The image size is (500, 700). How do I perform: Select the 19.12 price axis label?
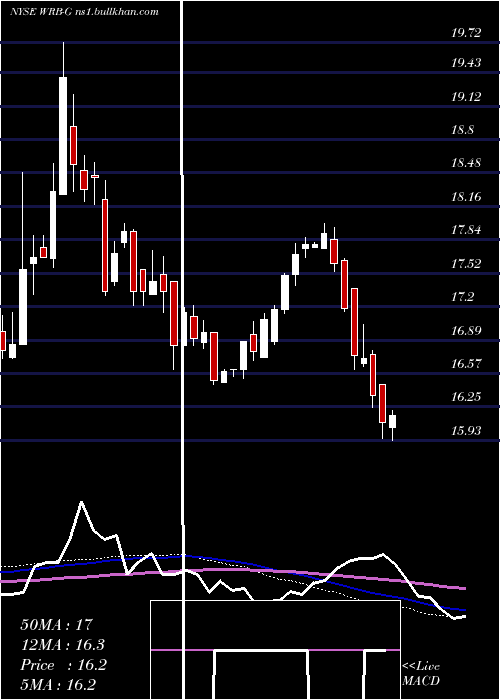pos(466,97)
